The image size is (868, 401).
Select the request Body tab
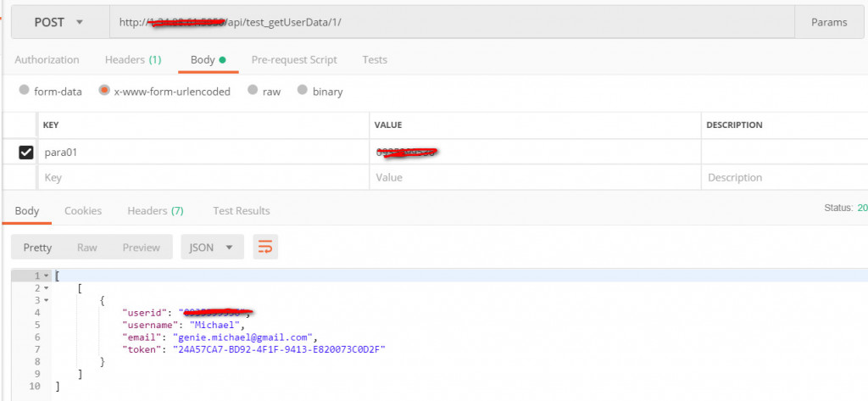(209, 60)
